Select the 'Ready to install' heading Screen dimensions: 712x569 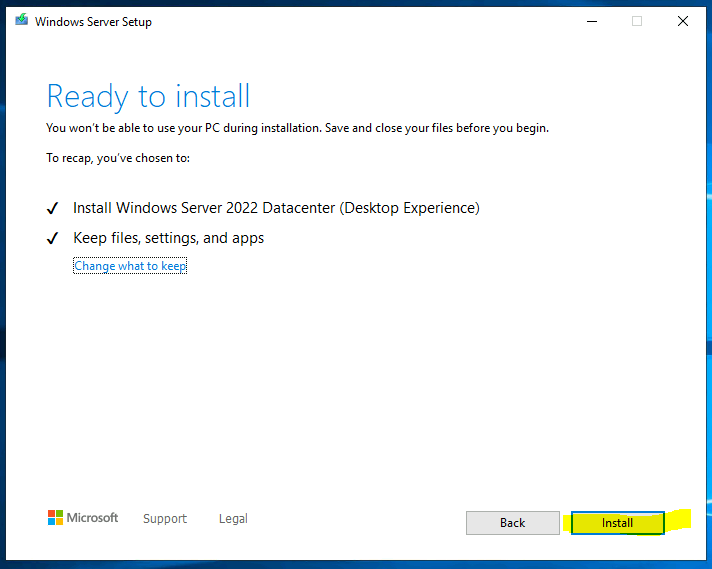[x=148, y=96]
